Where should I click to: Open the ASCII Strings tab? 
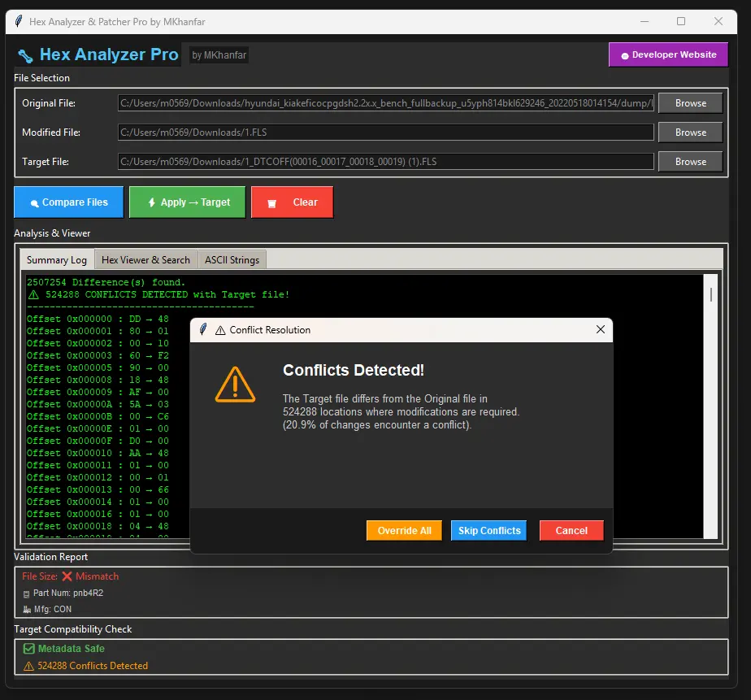pyautogui.click(x=232, y=259)
